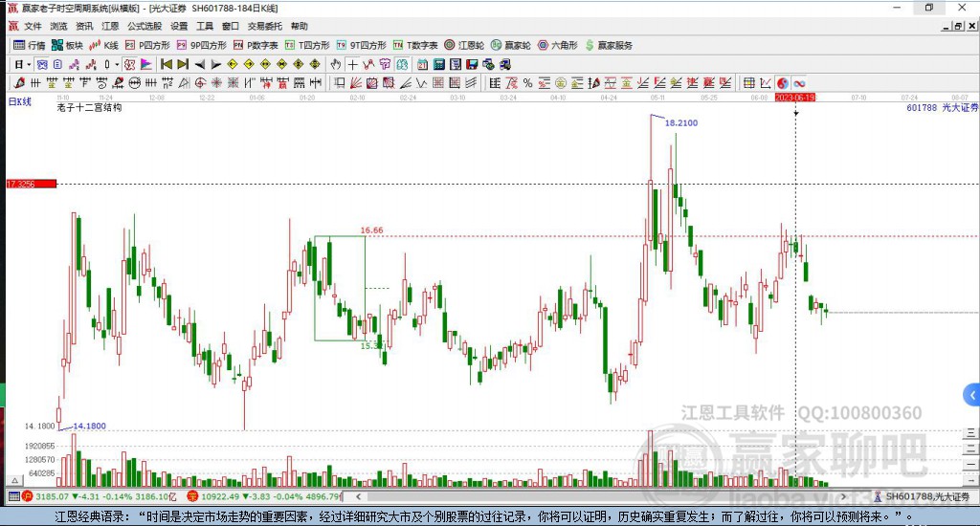Viewport: 980px width, 526px height.
Task: Open the P四方形 tool
Action: (147, 45)
